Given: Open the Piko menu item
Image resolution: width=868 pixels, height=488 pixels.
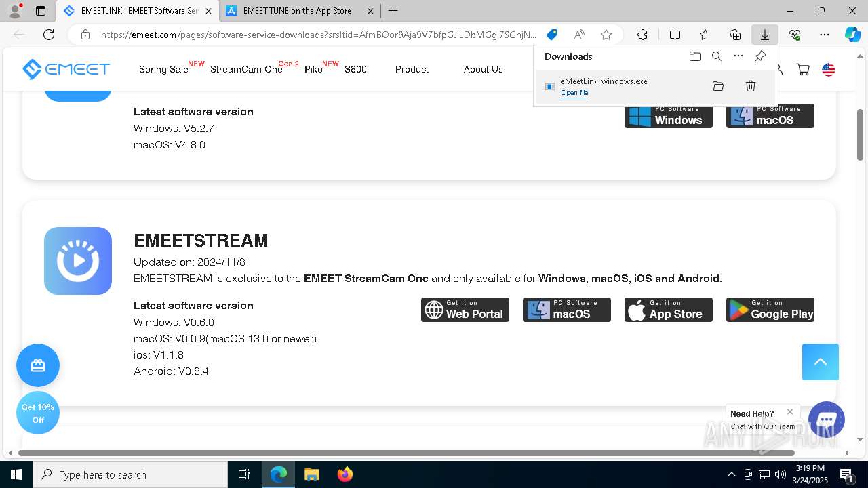Looking at the screenshot, I should [313, 69].
